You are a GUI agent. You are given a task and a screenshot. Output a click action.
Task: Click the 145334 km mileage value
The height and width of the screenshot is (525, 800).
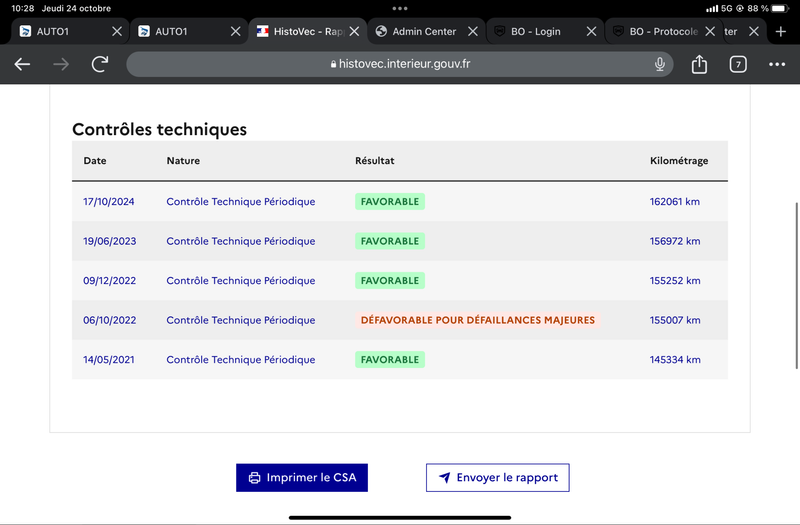click(674, 360)
